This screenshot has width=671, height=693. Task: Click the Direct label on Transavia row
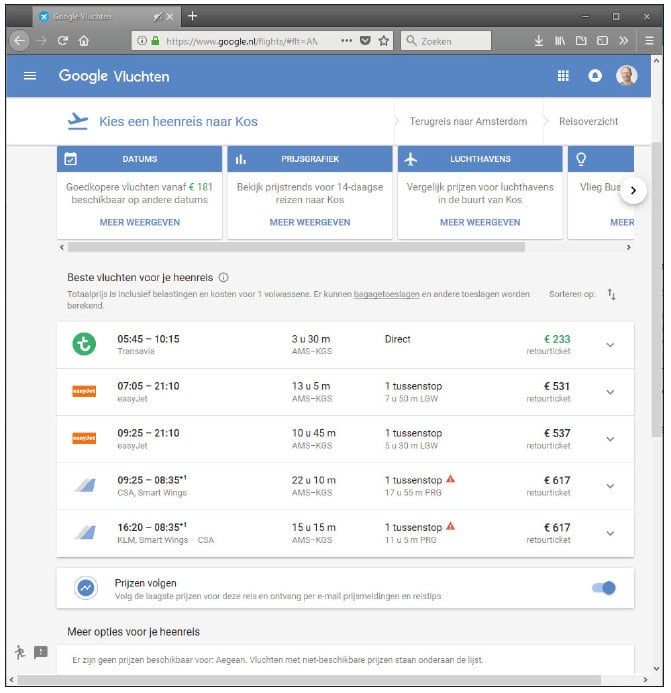397,339
